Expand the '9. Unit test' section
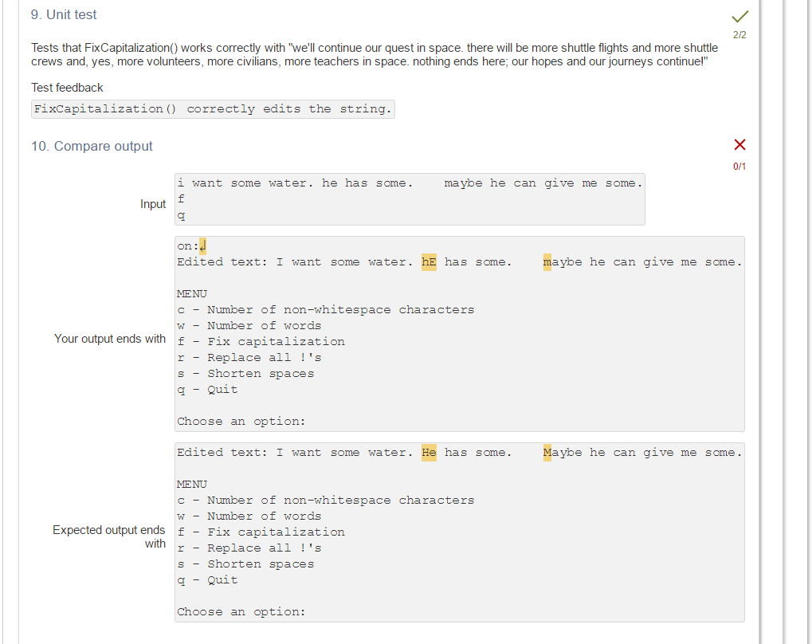This screenshot has width=812, height=644. point(63,14)
